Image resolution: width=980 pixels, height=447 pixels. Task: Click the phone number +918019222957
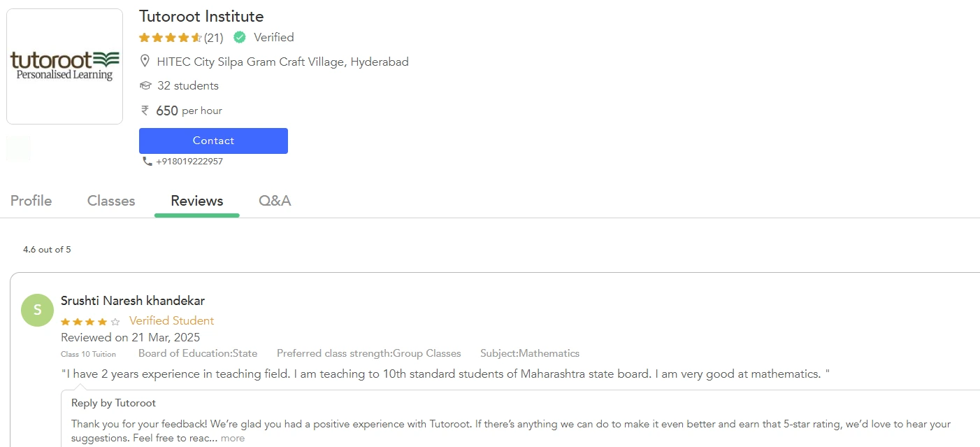[189, 160]
